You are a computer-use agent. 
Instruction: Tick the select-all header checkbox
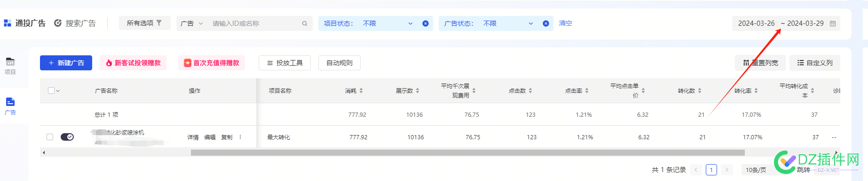coord(51,90)
